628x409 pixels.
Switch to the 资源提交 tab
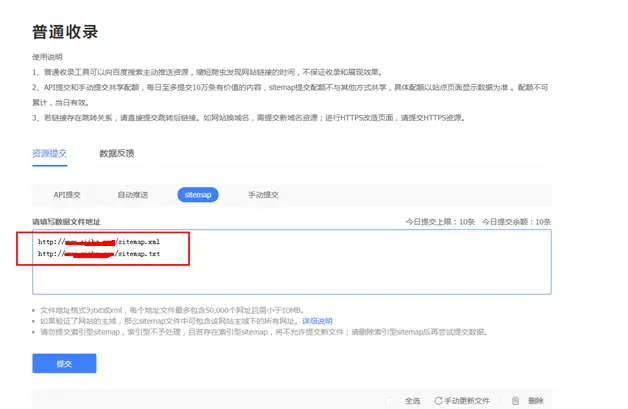click(x=50, y=153)
